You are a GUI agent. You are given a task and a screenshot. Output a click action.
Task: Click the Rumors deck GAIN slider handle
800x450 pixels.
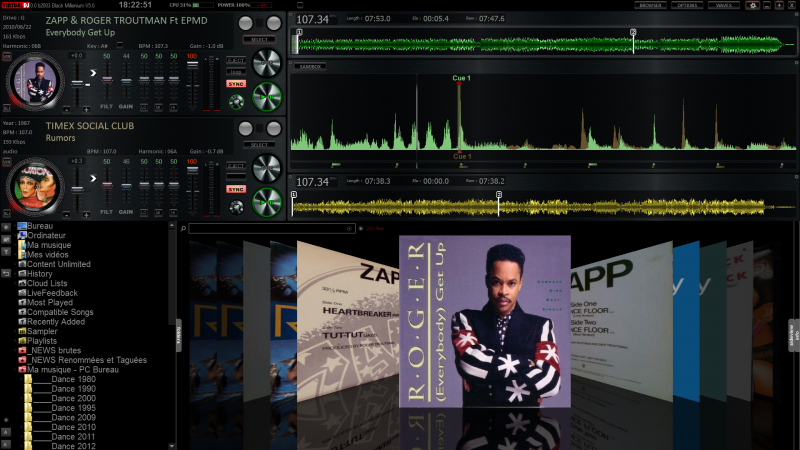coord(126,186)
